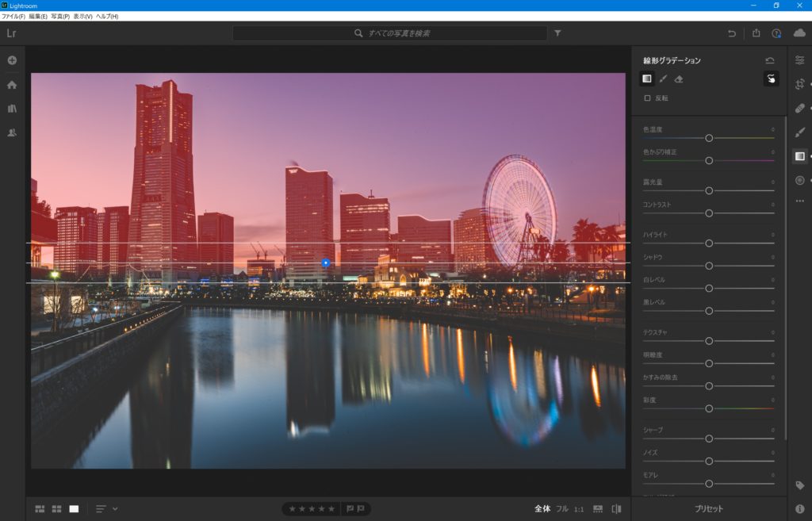This screenshot has width=812, height=521.
Task: Open the share/export icon
Action: point(756,33)
